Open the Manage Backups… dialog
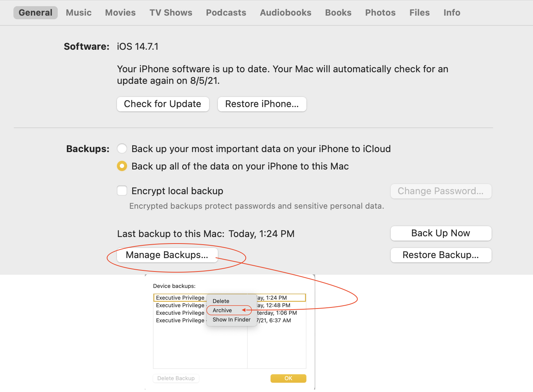Screen dimensions: 533x392 (x=167, y=255)
